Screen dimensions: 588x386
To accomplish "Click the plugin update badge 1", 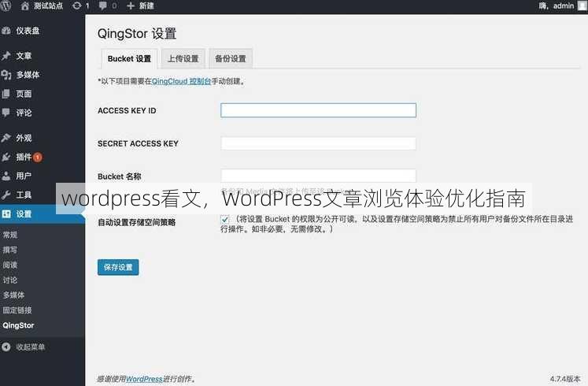I will [38, 158].
